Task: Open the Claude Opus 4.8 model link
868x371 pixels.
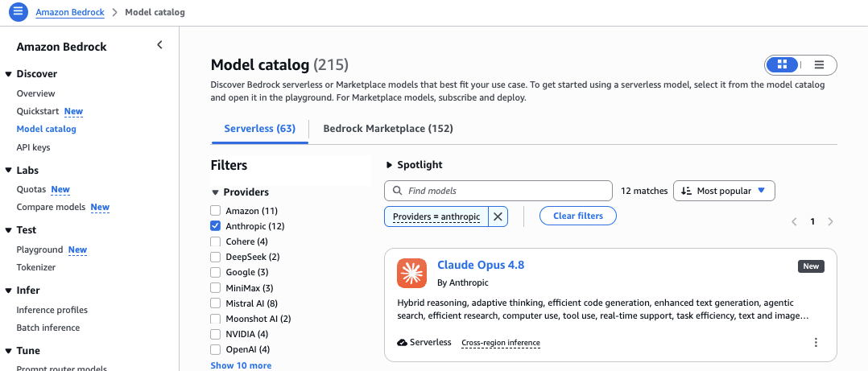Action: pos(481,265)
